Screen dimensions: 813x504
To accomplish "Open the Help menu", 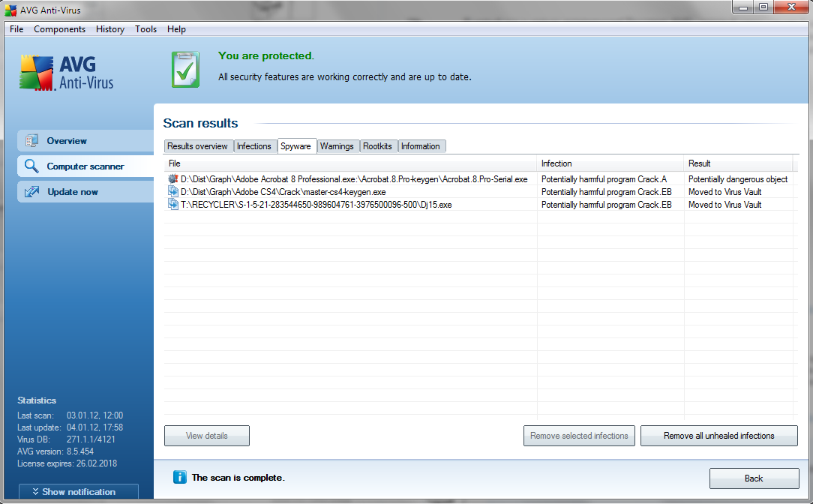I will pyautogui.click(x=176, y=29).
